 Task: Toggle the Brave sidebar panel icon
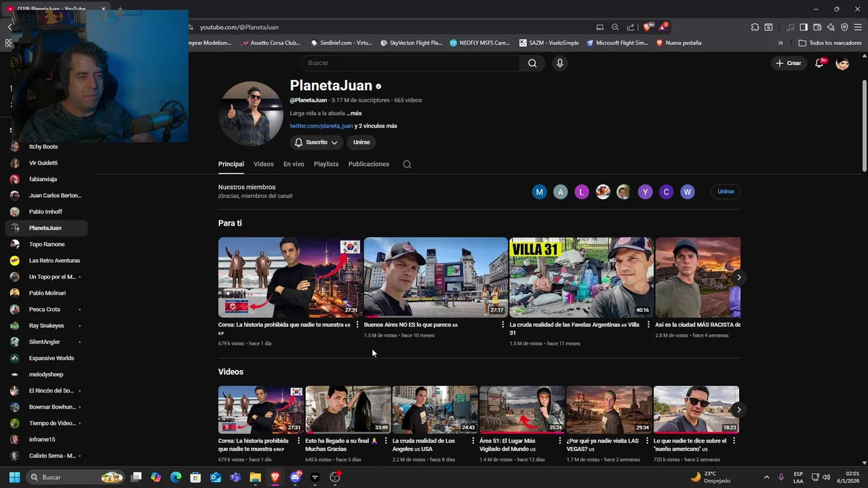click(x=804, y=27)
